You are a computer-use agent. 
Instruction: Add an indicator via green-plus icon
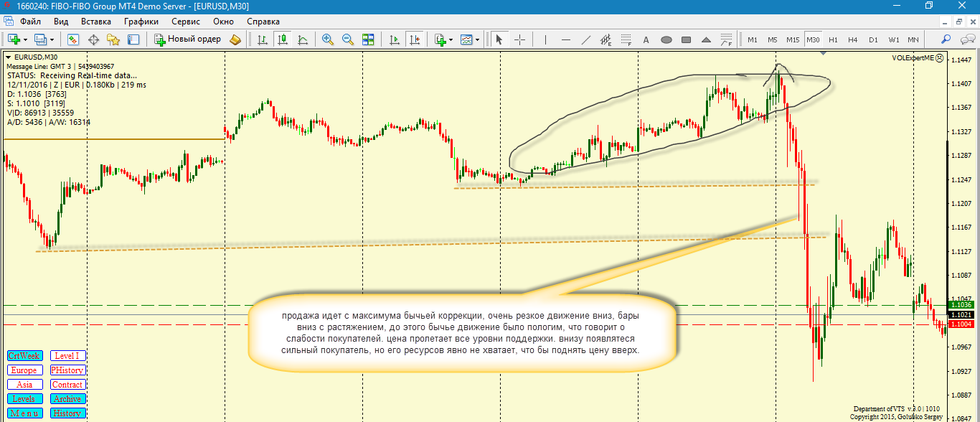pyautogui.click(x=440, y=39)
